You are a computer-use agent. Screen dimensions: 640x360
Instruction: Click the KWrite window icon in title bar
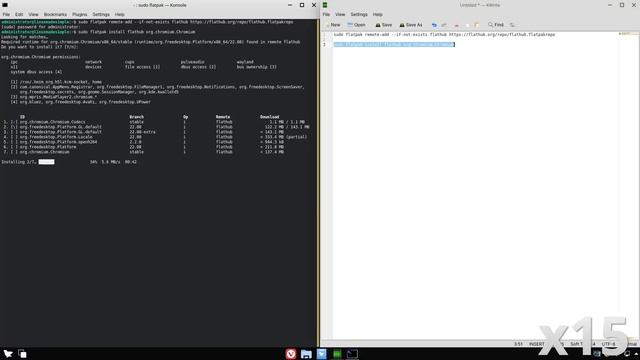tap(325, 5)
